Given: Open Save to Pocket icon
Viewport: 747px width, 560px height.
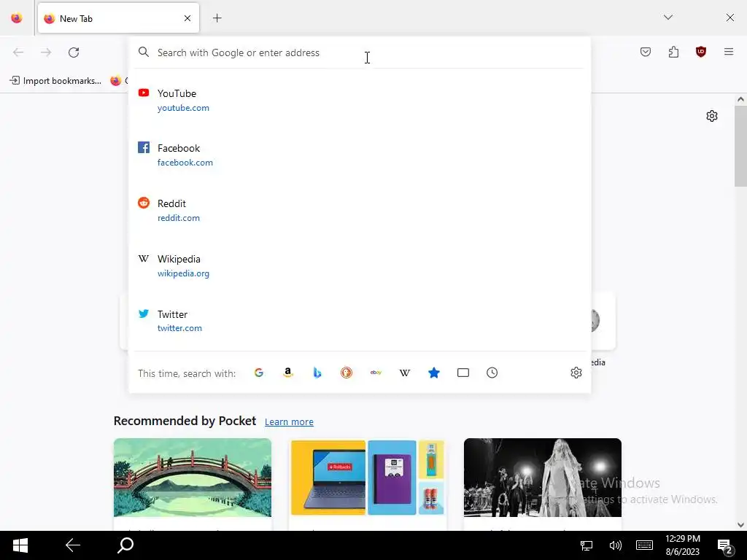Looking at the screenshot, I should [646, 52].
